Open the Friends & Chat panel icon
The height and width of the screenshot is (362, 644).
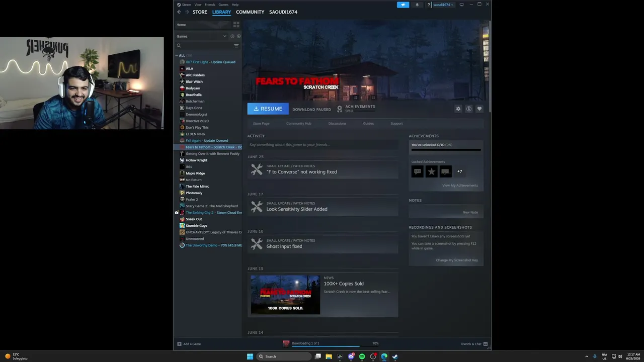[x=486, y=344]
